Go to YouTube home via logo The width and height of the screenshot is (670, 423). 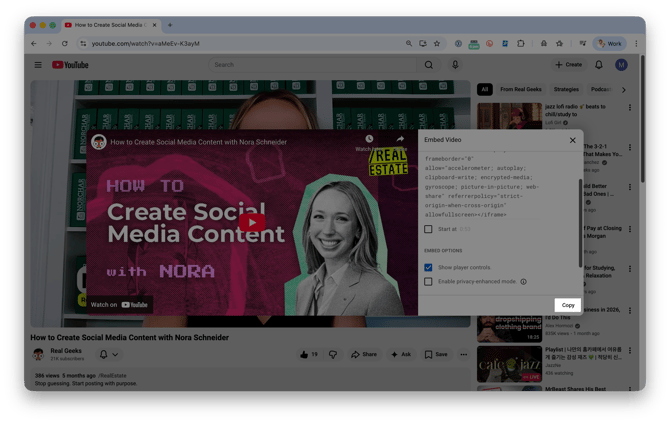pos(70,65)
